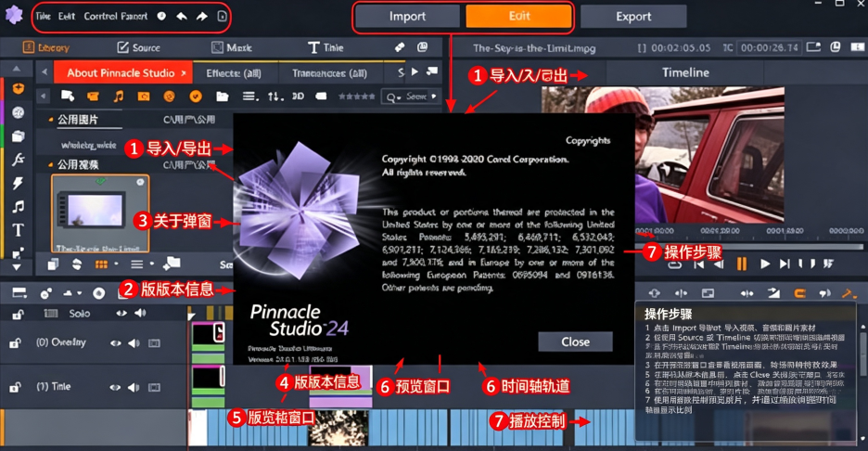Mute the (0) Overlay track audio
868x451 pixels.
pos(134,343)
